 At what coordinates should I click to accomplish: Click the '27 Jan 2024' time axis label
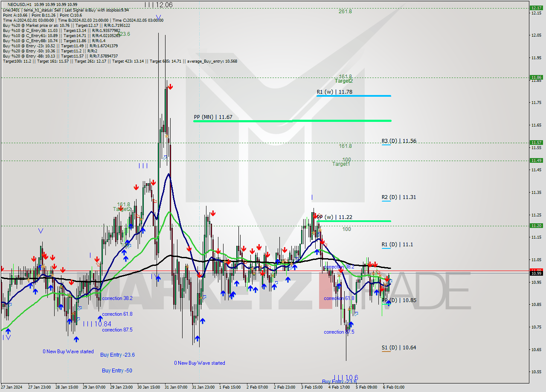click(x=11, y=387)
